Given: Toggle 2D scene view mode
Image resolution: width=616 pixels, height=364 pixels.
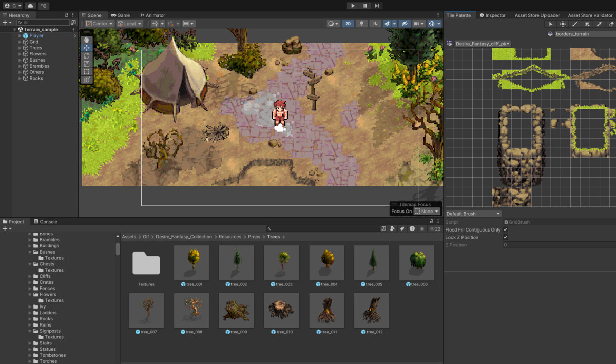Looking at the screenshot, I should 349,24.
